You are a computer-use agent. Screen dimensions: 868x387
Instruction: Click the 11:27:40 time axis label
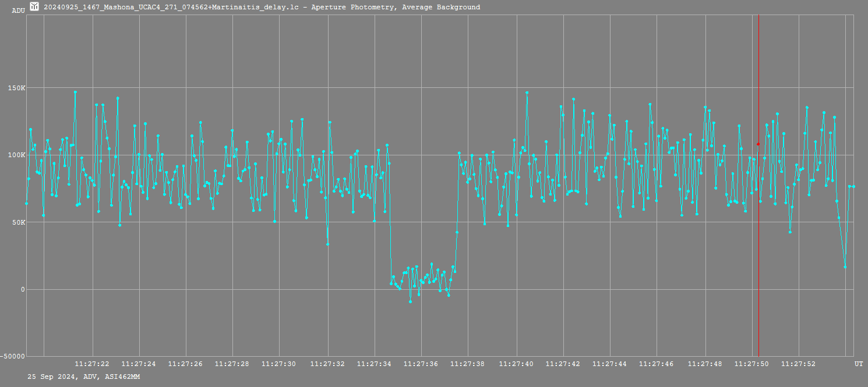[x=516, y=364]
